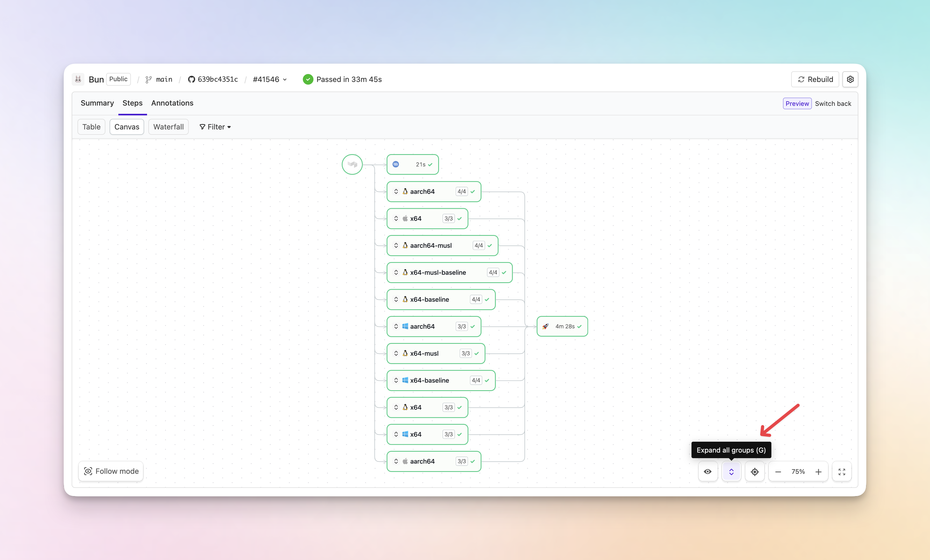930x560 pixels.
Task: Click the pipeline settings gear icon
Action: (x=850, y=79)
